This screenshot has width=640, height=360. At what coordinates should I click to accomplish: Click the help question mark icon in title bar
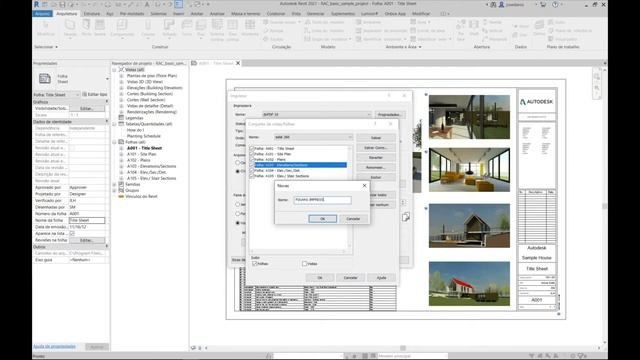click(x=555, y=4)
